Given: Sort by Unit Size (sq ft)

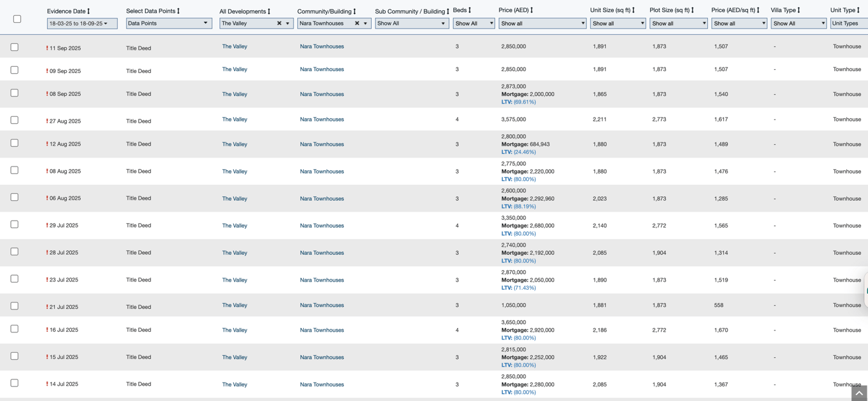Looking at the screenshot, I should pyautogui.click(x=634, y=10).
